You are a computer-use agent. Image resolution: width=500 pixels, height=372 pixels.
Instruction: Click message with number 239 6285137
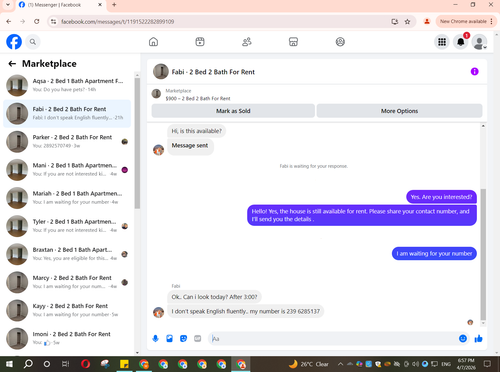pos(245,311)
